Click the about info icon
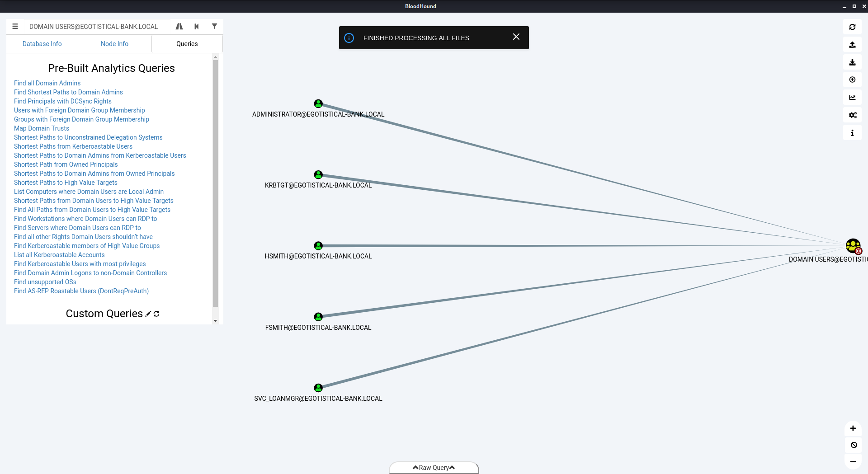 [x=852, y=133]
